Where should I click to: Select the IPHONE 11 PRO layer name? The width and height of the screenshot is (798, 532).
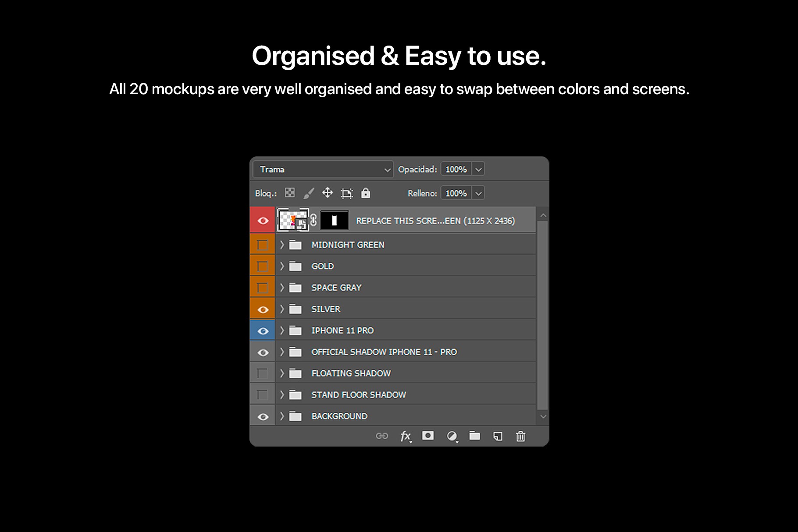click(342, 330)
